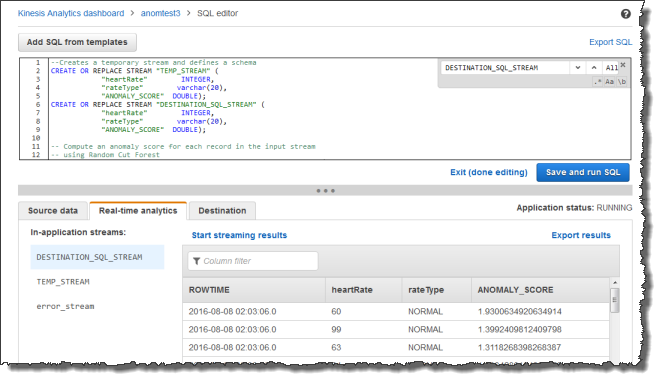Select DESTINATION_SQL_STREAM in-application stream

pos(97,257)
